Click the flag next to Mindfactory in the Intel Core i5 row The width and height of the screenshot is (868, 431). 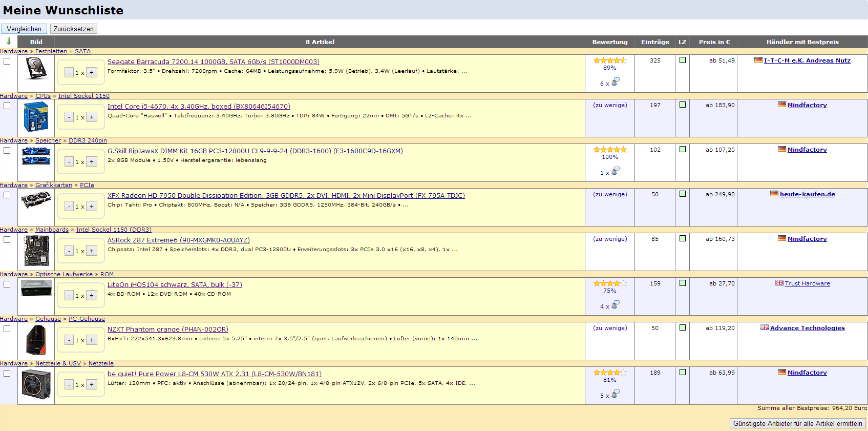tap(782, 105)
